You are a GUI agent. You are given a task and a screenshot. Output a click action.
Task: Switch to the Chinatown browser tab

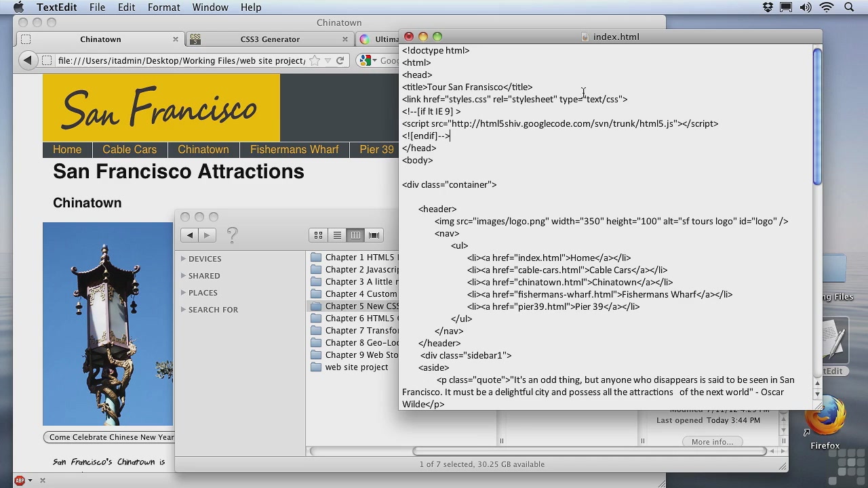(x=100, y=39)
